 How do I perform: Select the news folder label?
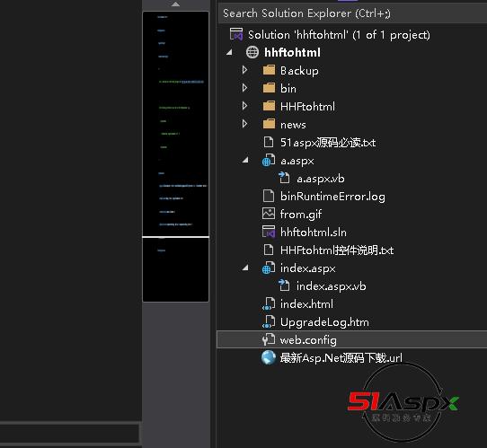[x=293, y=125]
